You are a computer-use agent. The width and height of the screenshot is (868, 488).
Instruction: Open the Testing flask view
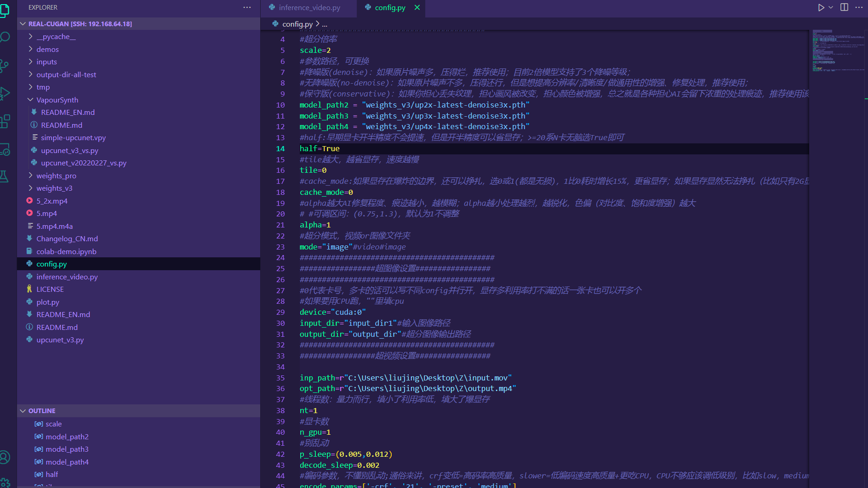(x=4, y=176)
